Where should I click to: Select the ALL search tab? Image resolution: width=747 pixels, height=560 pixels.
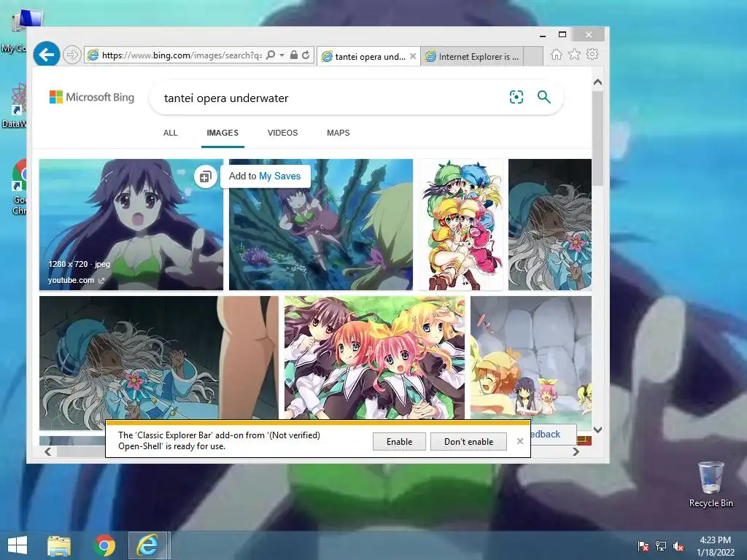point(170,133)
